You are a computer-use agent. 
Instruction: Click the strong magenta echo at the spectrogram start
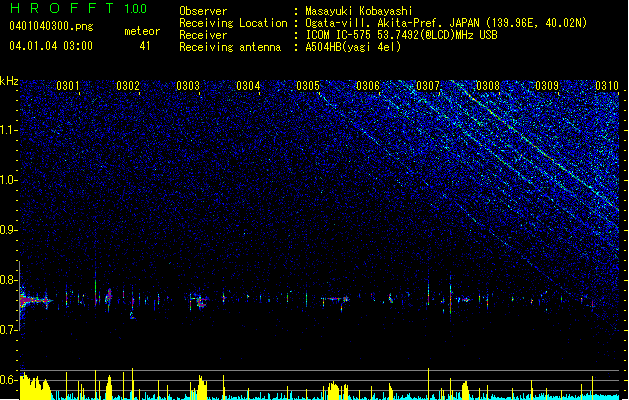(x=34, y=300)
